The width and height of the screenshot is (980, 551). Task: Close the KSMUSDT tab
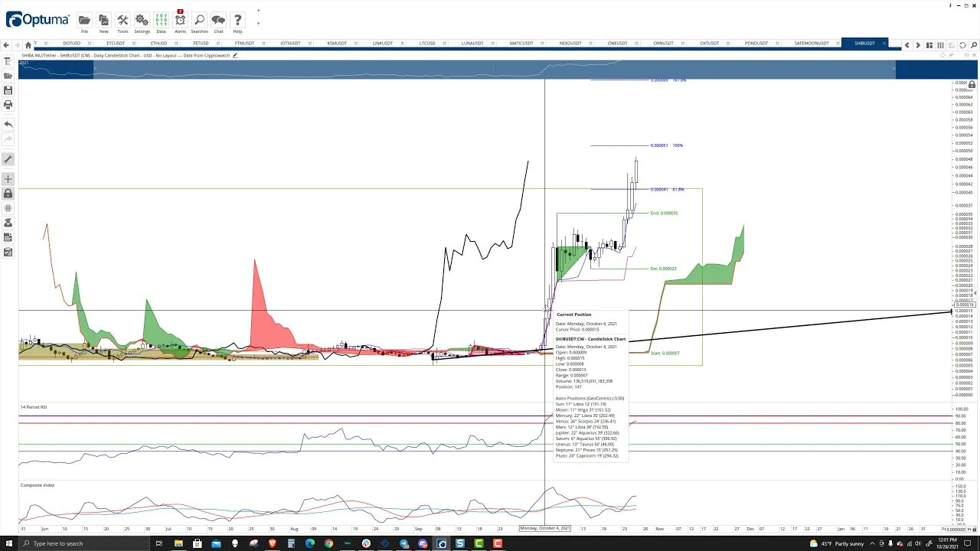tap(355, 44)
